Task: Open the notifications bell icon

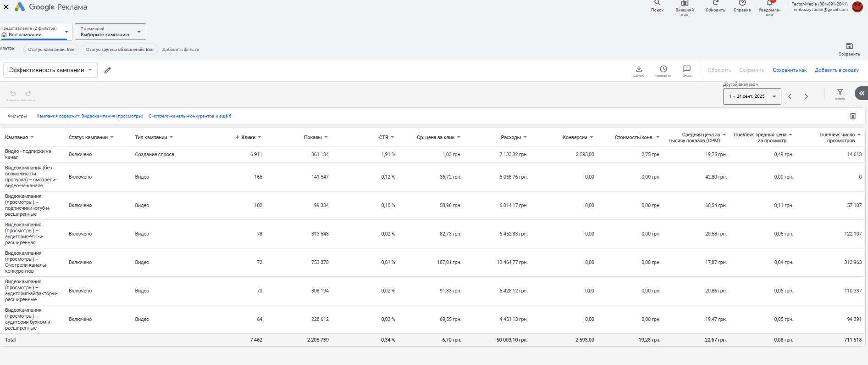Action: (x=769, y=4)
